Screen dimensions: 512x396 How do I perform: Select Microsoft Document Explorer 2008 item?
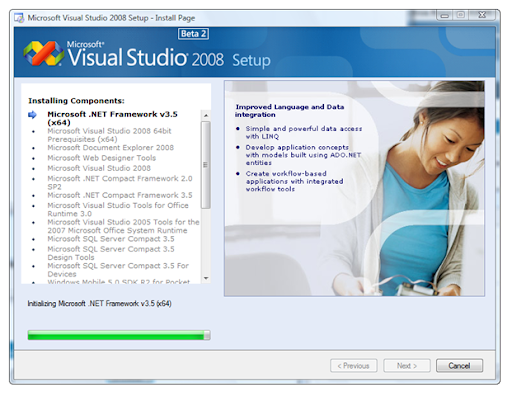pyautogui.click(x=110, y=148)
